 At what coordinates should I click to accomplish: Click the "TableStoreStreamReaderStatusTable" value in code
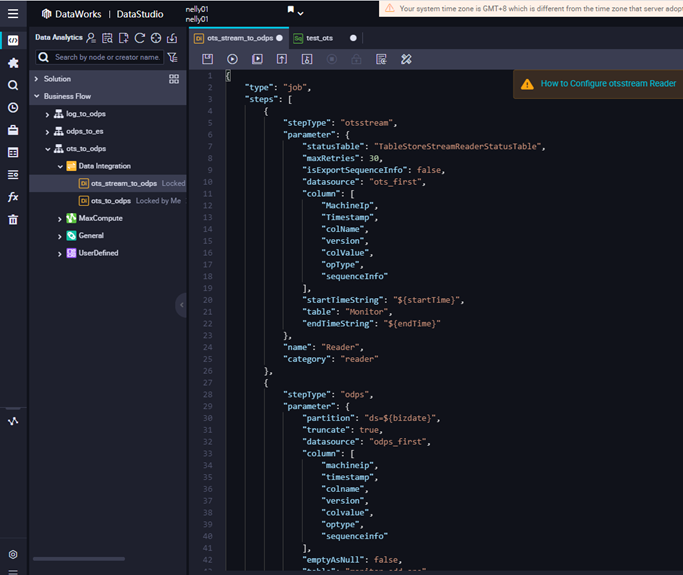(460, 146)
